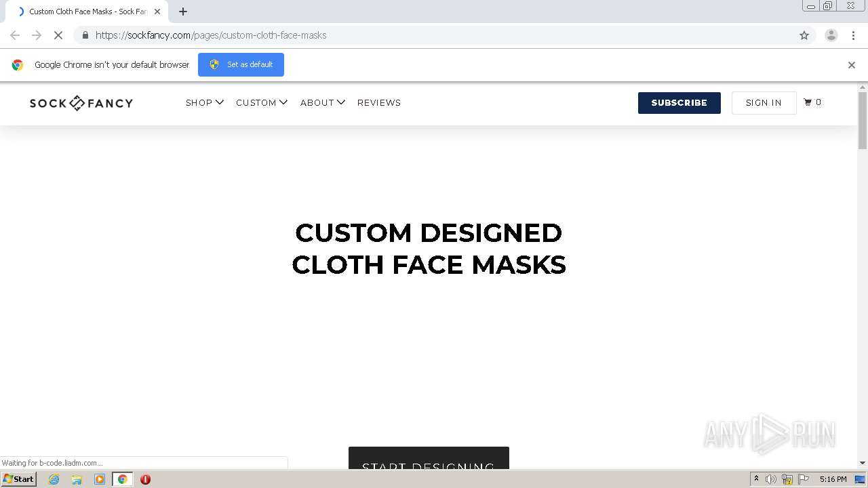
Task: Click the scrollbar down arrow
Action: (x=863, y=463)
